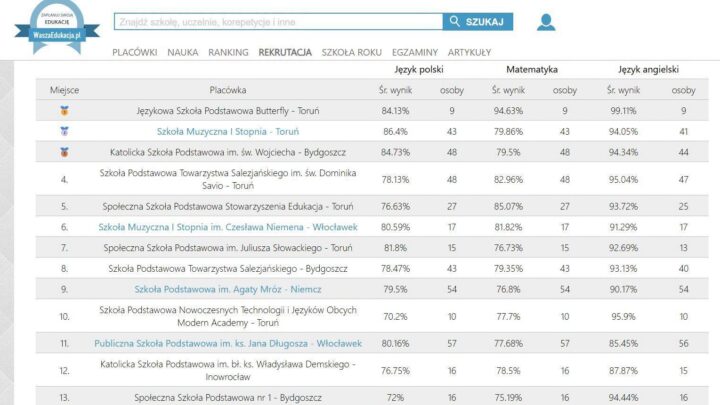
Task: Click the 82.96% math score cell
Action: click(508, 179)
